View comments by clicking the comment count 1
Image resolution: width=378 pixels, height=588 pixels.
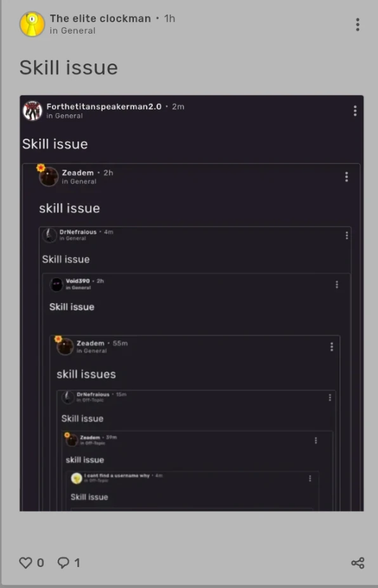tap(76, 563)
